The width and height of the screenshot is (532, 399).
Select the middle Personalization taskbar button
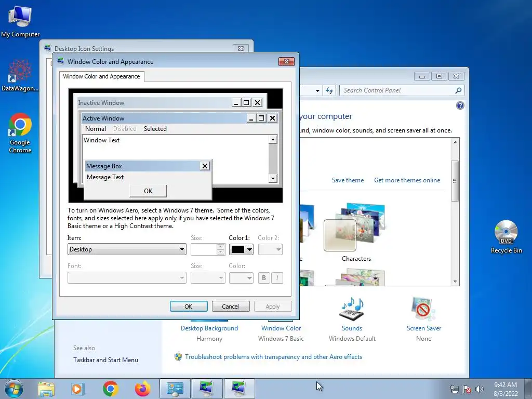pyautogui.click(x=207, y=389)
